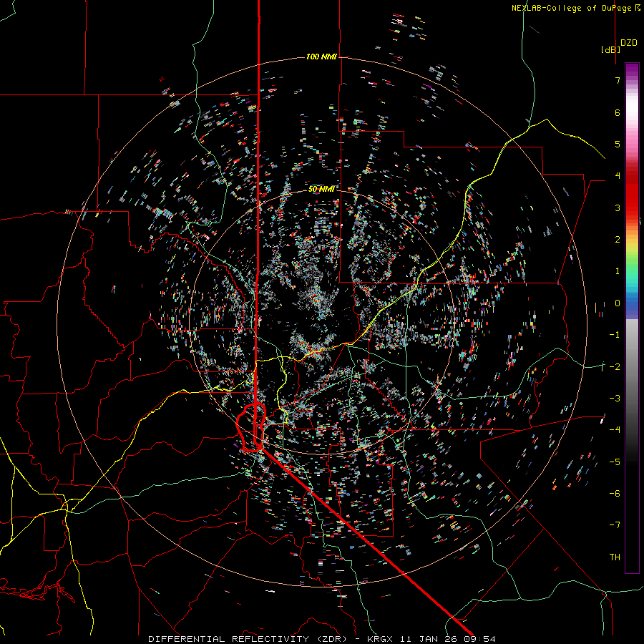Click the -3 value on the color scale
644x644 pixels.
tap(615, 399)
